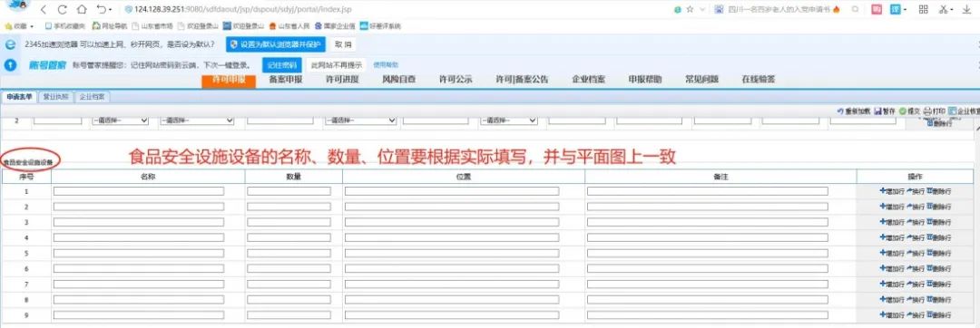Delete row 6 with 删除行
The height and width of the screenshot is (328, 980).
pyautogui.click(x=939, y=269)
